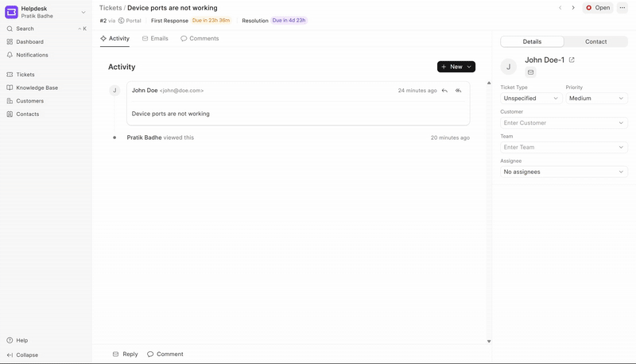Image resolution: width=636 pixels, height=364 pixels.
Task: Click the Reply button at the bottom
Action: (126, 354)
